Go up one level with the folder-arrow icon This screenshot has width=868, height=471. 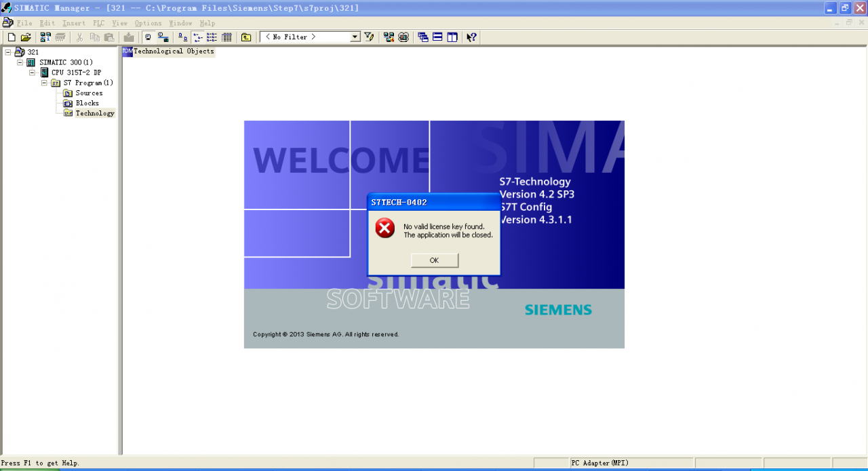tap(246, 37)
